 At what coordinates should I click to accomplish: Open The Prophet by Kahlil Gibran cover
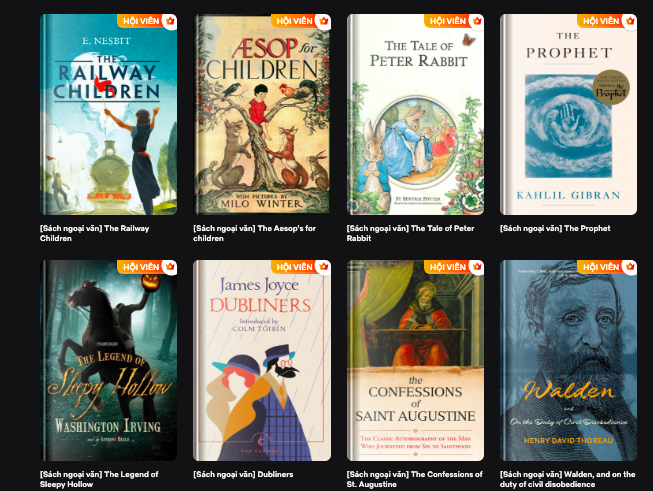pos(568,115)
